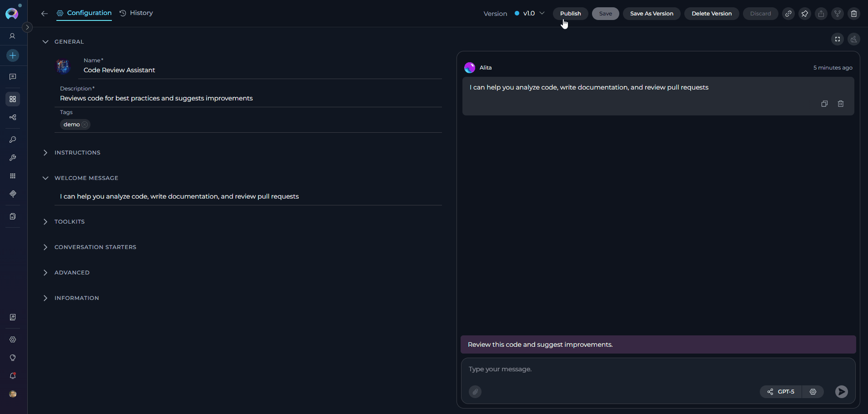
Task: Switch to the History tab
Action: [x=136, y=13]
